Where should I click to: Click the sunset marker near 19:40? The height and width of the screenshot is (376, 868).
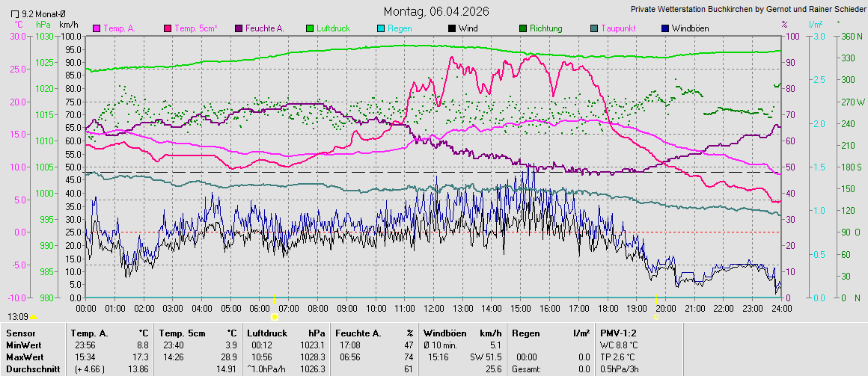tap(656, 317)
